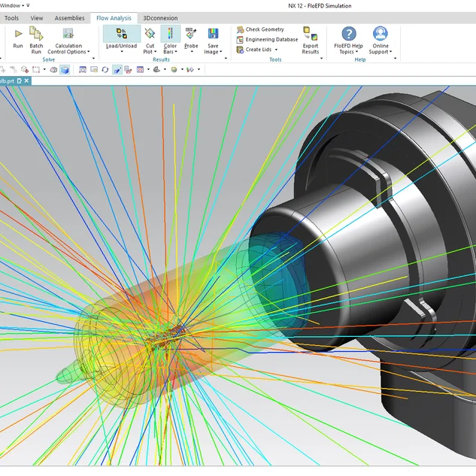Toggle the highlighted blue pen tool
The height and width of the screenshot is (476, 476).
117,70
